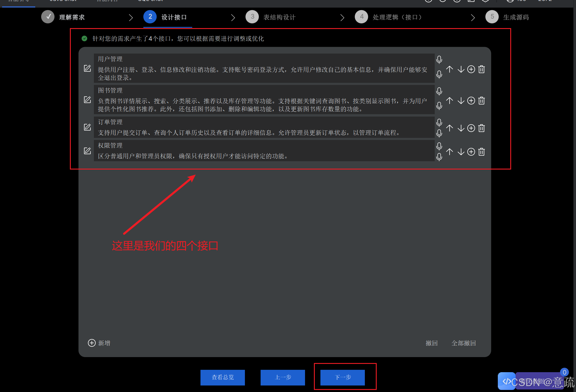Click top microphone icon for 用户管理 title

(439, 60)
